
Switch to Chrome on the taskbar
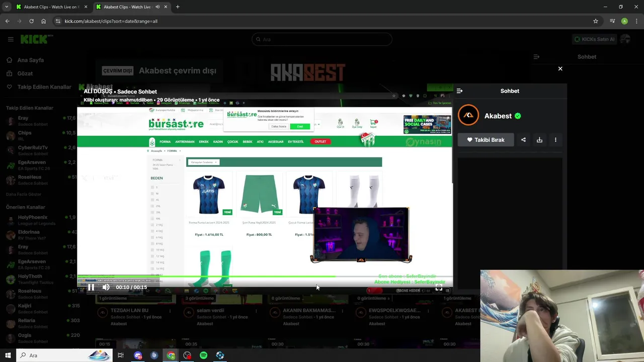point(171,355)
